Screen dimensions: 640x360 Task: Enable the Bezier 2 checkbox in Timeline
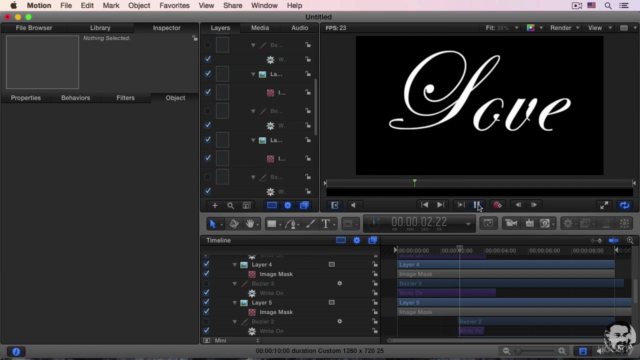click(x=207, y=322)
